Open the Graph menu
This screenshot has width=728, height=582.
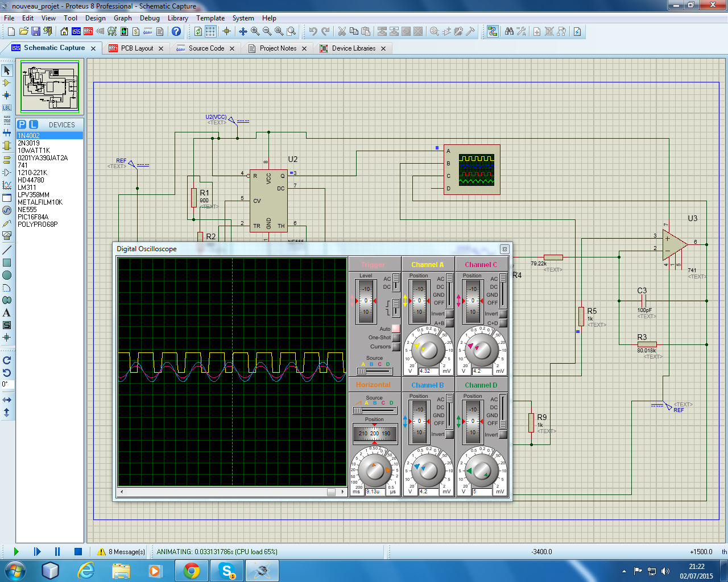tap(123, 18)
